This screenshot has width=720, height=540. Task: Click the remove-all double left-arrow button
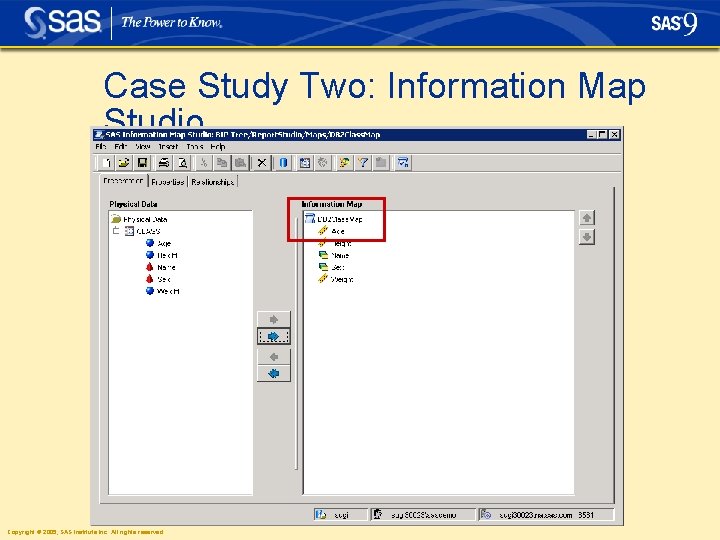[274, 373]
